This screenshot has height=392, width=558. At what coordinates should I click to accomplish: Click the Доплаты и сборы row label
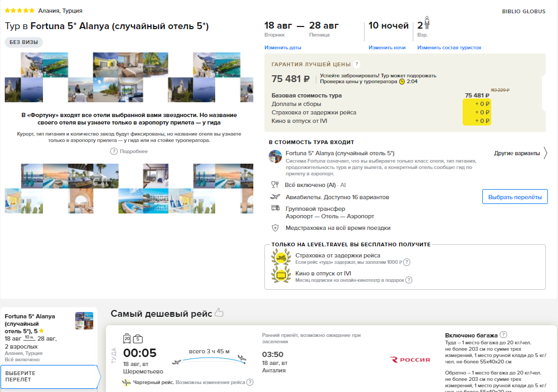click(x=296, y=104)
